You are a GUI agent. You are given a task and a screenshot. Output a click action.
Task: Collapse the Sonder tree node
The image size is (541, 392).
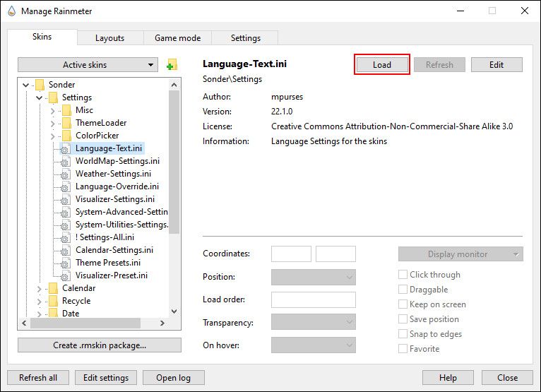(x=26, y=85)
